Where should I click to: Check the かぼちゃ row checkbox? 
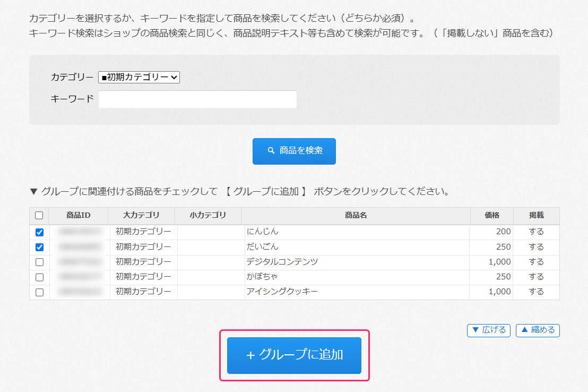pos(39,277)
